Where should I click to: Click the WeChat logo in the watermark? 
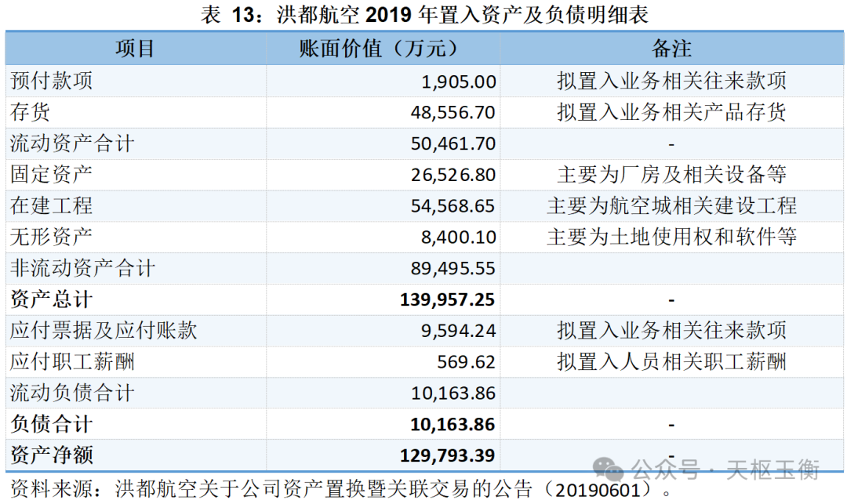click(609, 469)
